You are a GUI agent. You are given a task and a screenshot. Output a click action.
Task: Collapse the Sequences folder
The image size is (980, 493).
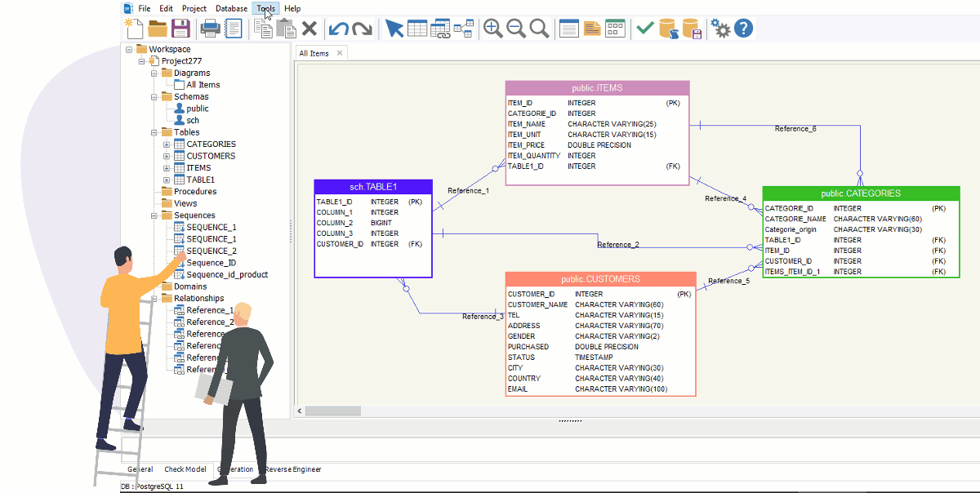tap(154, 215)
